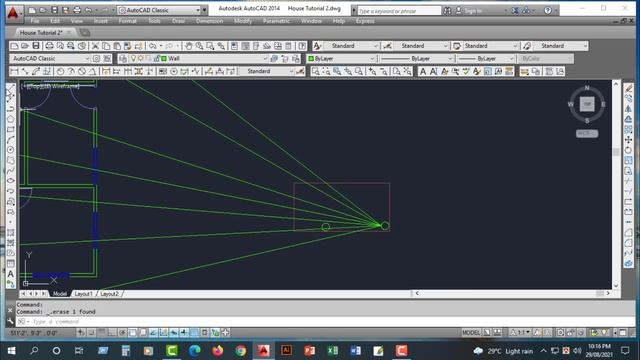Click the MODEL space button in status bar
640x360 pixels.
471,333
